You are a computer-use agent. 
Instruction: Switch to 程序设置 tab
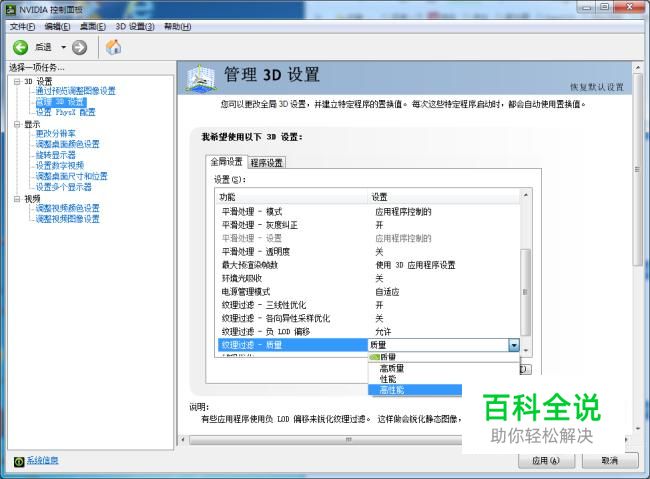[x=267, y=163]
